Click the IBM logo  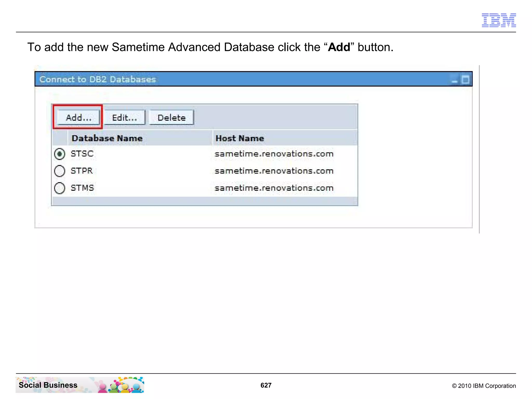499,20
